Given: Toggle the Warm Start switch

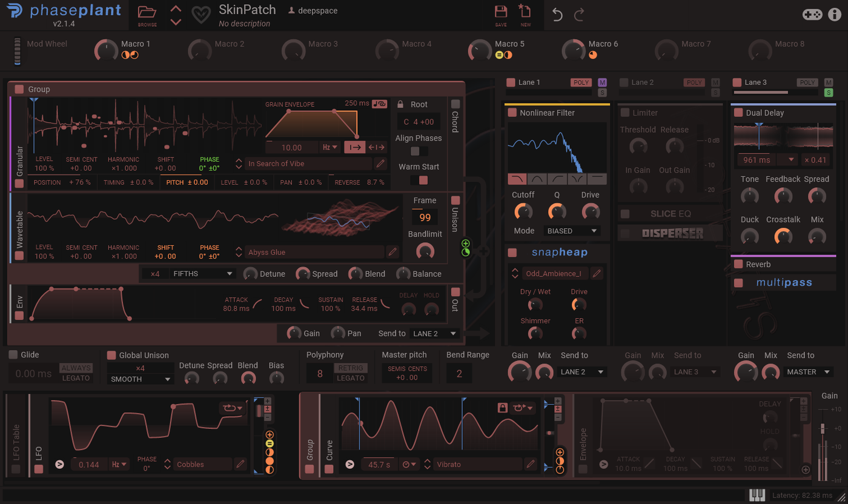Looking at the screenshot, I should 419,180.
